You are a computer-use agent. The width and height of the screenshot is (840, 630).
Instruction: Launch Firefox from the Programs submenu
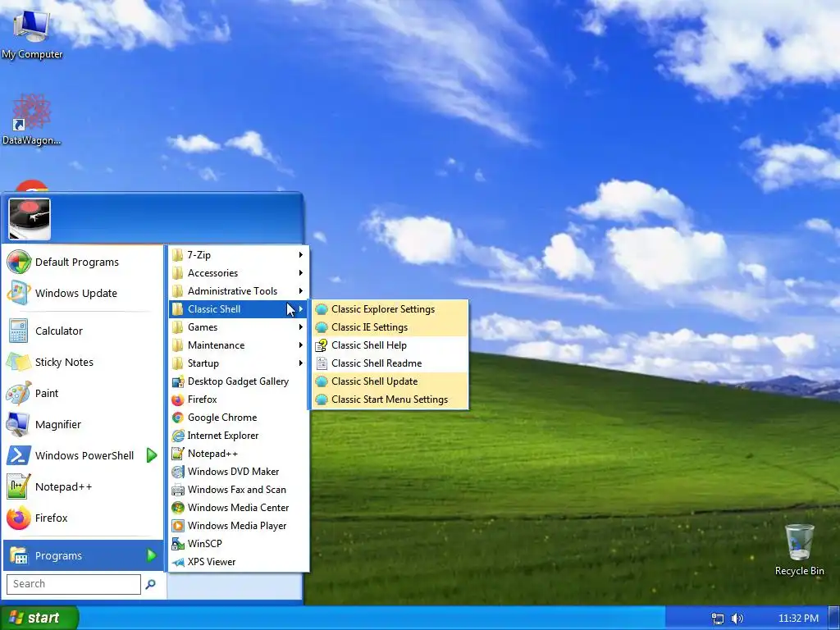pyautogui.click(x=239, y=399)
